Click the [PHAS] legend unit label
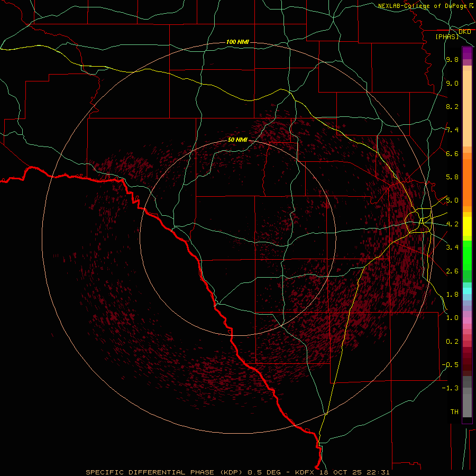Viewport: 476px width, 476px height. [447, 36]
